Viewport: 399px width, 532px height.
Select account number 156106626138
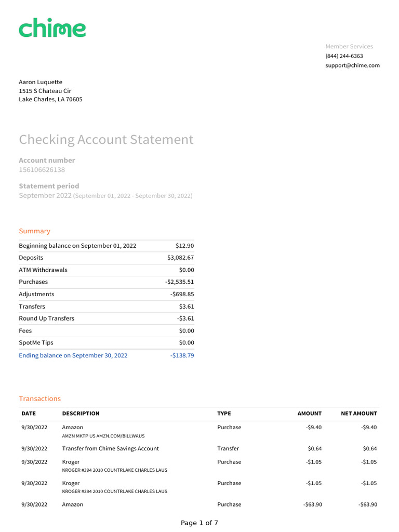click(x=42, y=170)
